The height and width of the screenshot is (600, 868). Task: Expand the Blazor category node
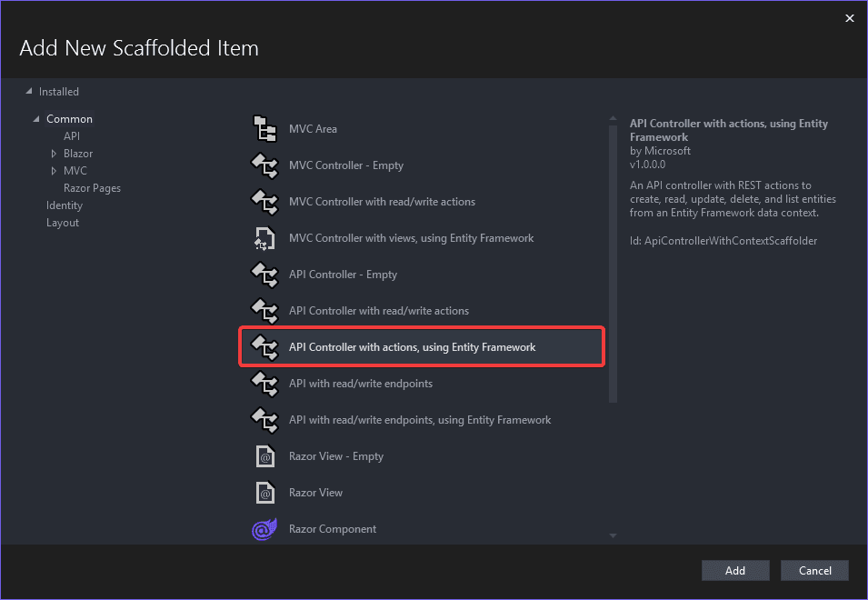point(55,153)
